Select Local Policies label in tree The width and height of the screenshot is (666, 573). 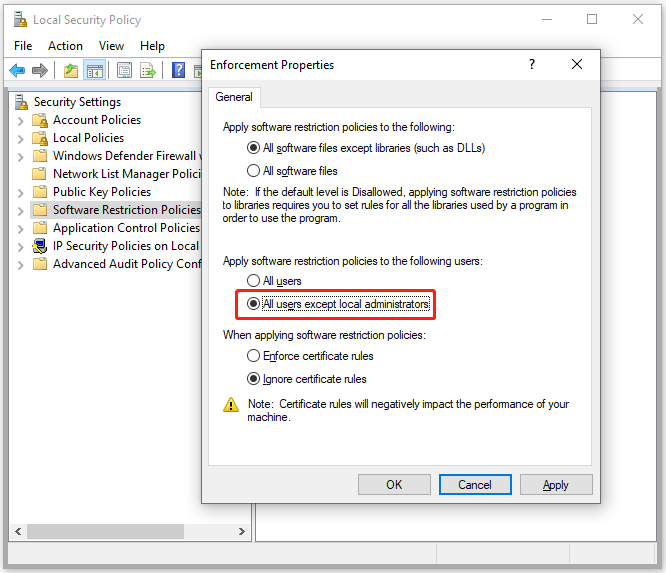[88, 138]
